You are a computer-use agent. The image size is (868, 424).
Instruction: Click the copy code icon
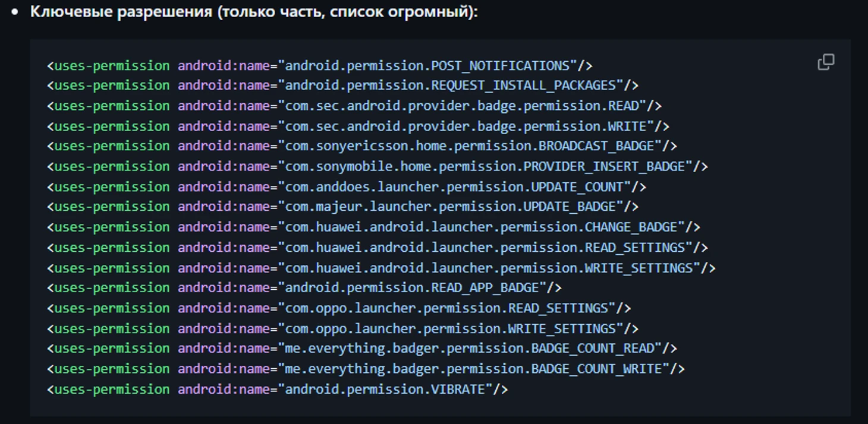(826, 62)
